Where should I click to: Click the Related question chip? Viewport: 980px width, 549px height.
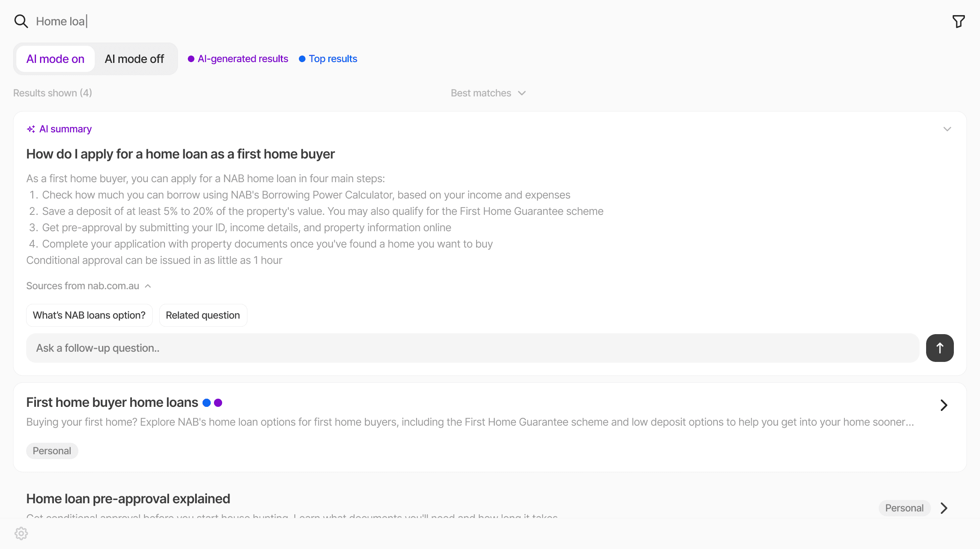coord(203,315)
